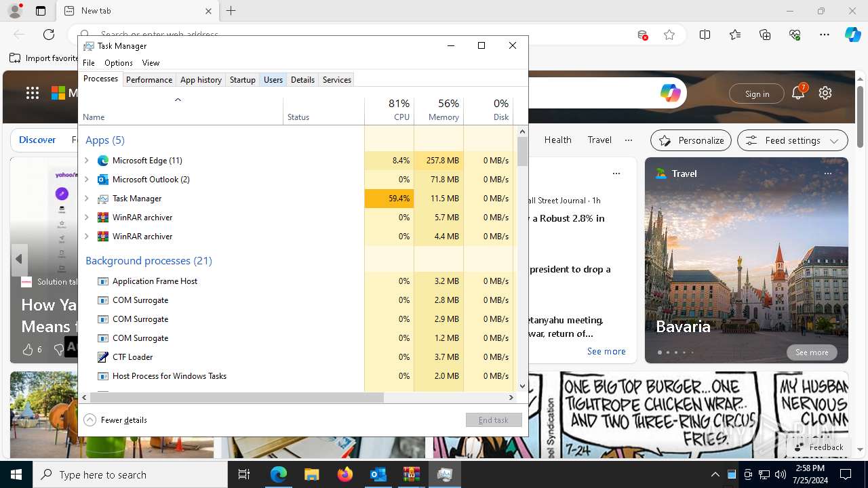Open the Health category link
868x488 pixels.
click(x=557, y=140)
